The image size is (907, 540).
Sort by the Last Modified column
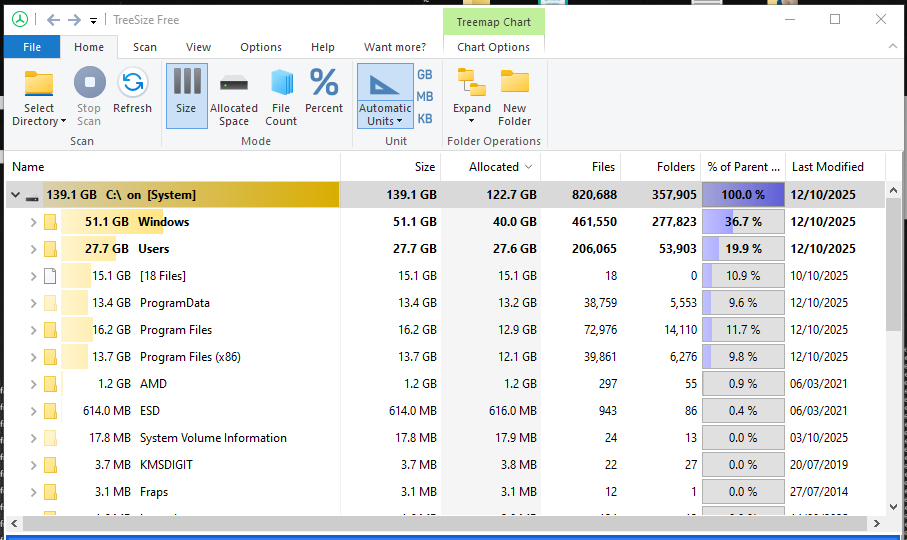pyautogui.click(x=835, y=167)
